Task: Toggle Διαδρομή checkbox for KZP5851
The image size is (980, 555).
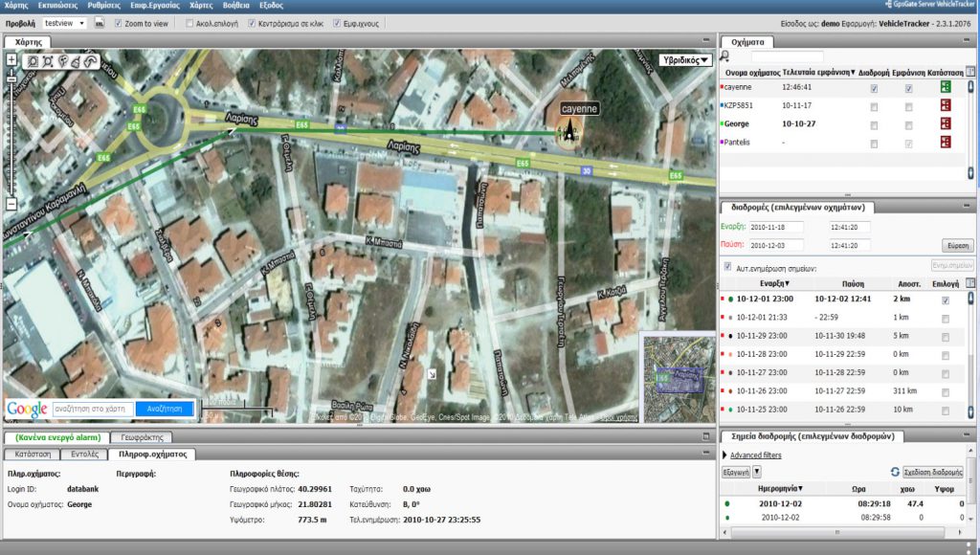Action: coord(874,107)
